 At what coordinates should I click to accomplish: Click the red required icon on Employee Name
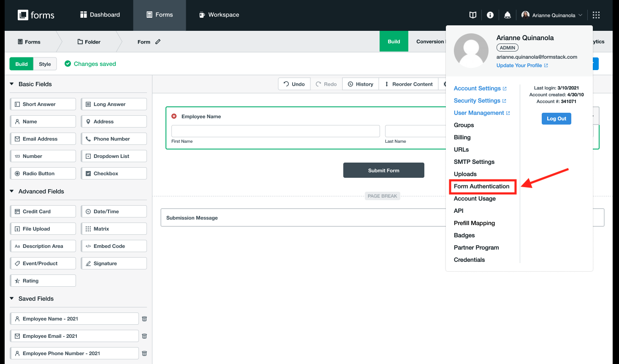coord(174,116)
